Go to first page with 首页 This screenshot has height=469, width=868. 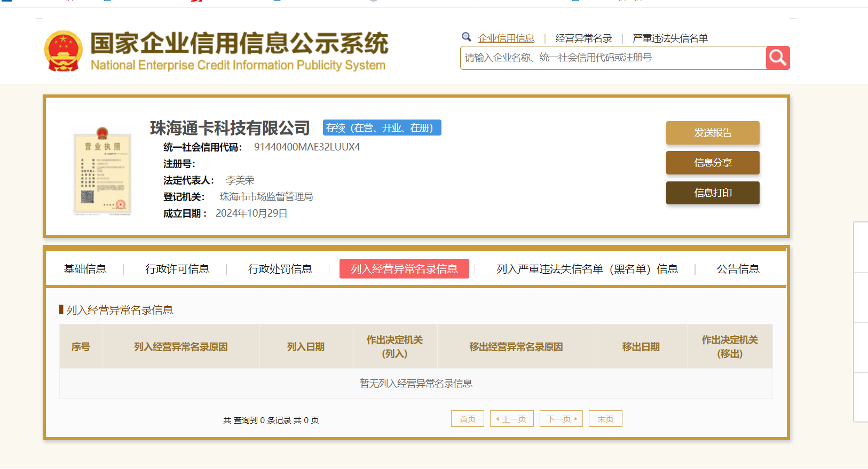pyautogui.click(x=468, y=419)
